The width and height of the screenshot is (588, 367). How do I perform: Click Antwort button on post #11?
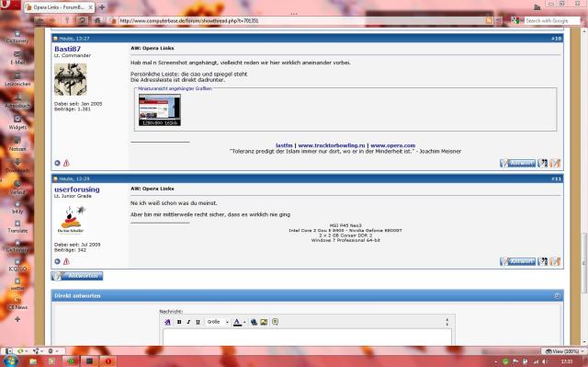[x=517, y=261]
